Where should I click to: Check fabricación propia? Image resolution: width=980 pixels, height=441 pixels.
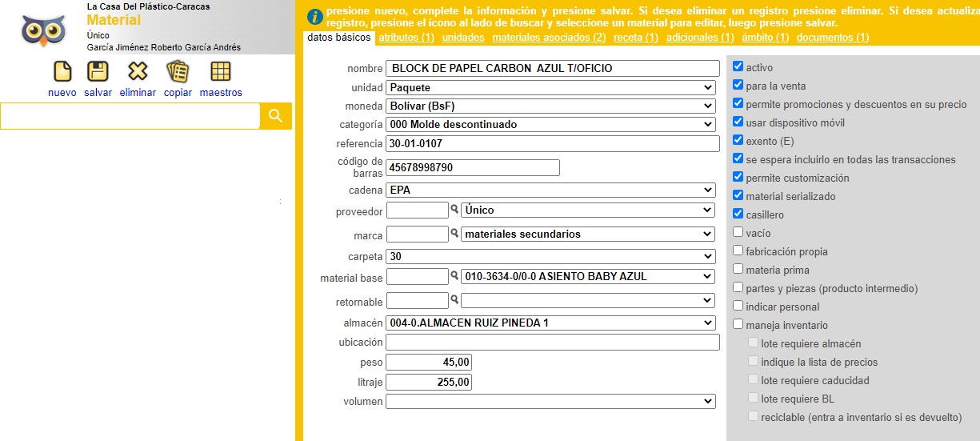[x=738, y=251]
